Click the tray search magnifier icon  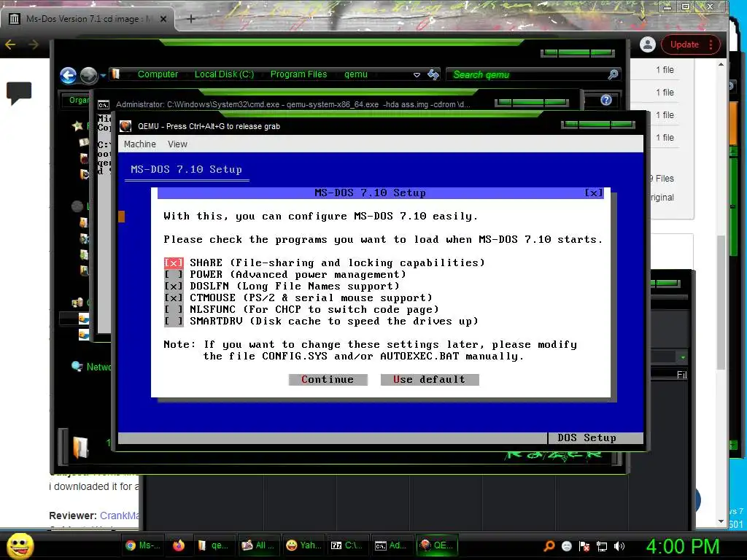[x=549, y=545]
